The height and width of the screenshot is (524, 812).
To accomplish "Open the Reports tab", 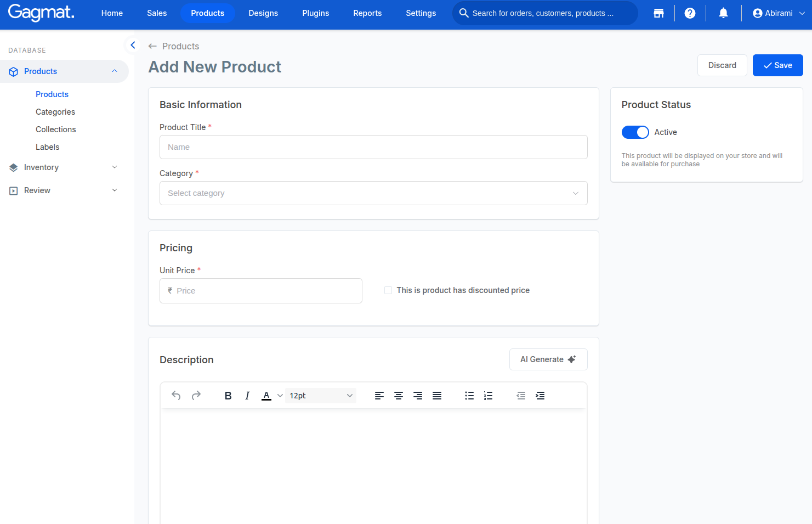I will tap(367, 13).
